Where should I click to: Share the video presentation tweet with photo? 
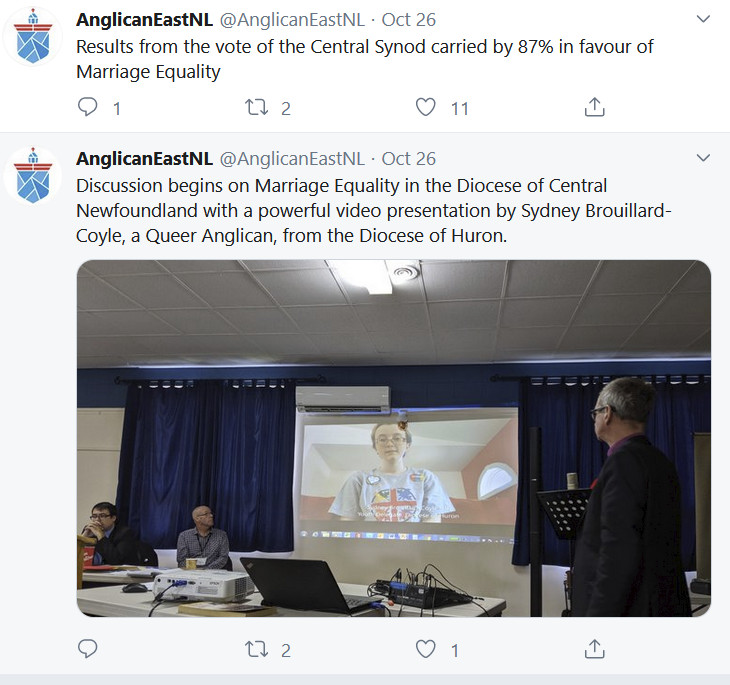595,649
